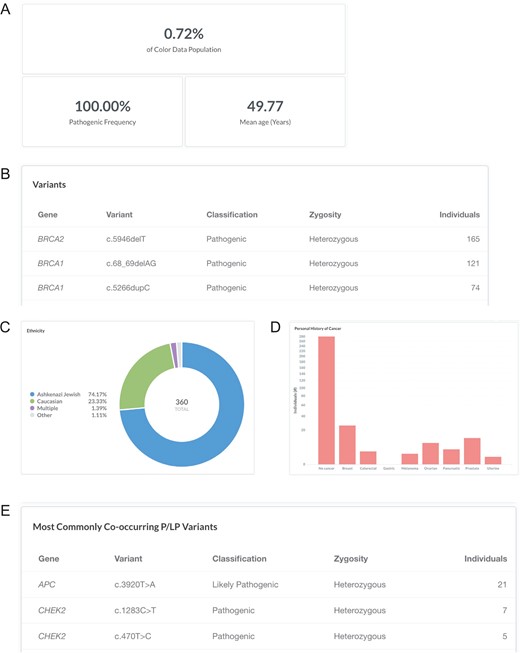The width and height of the screenshot is (520, 653).
Task: Click individuals count 165
Action: coord(473,239)
